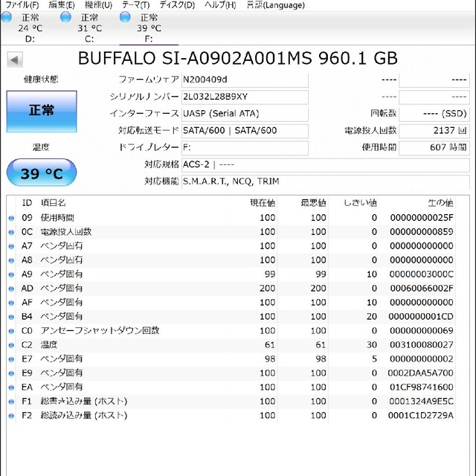This screenshot has height=476, width=476.
Task: Click raw value 0001C1D2729A
Action: point(421,415)
